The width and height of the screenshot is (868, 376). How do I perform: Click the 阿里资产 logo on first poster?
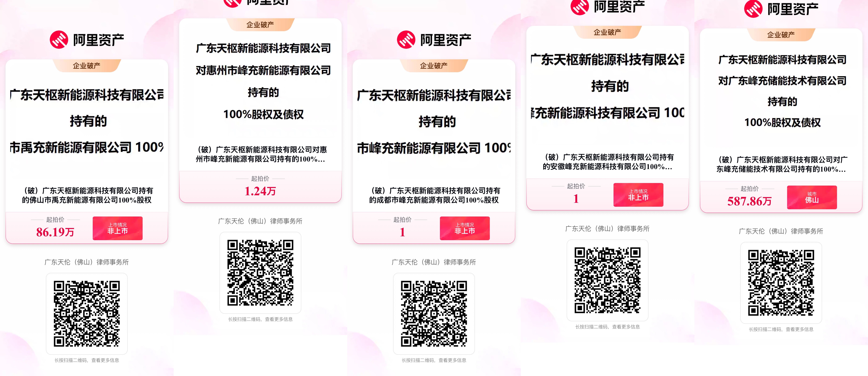87,40
